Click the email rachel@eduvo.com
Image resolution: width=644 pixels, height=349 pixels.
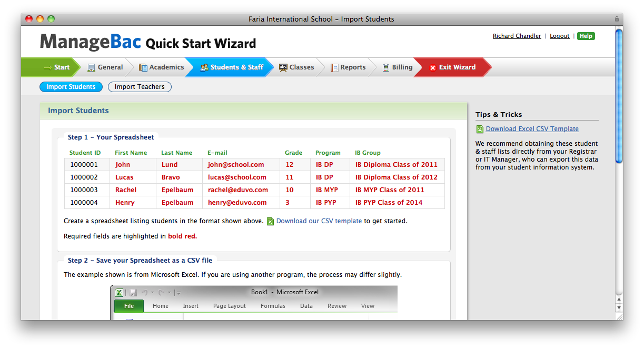(x=238, y=190)
